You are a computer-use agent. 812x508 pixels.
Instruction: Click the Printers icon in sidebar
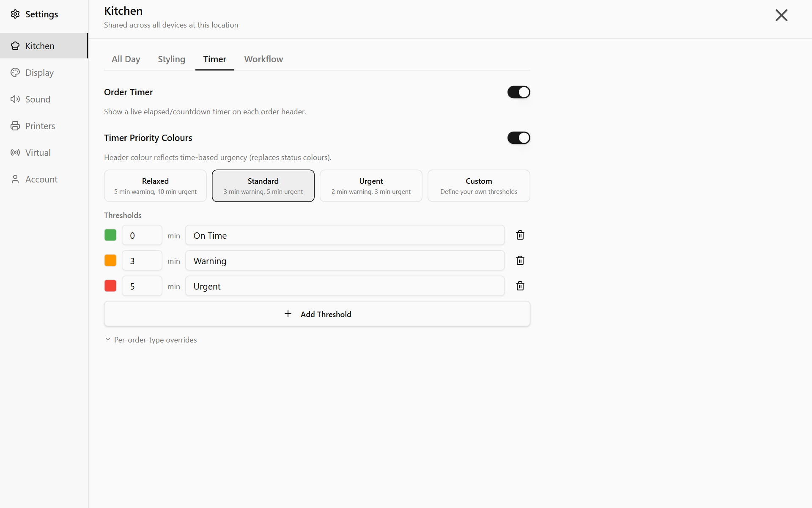pyautogui.click(x=15, y=126)
